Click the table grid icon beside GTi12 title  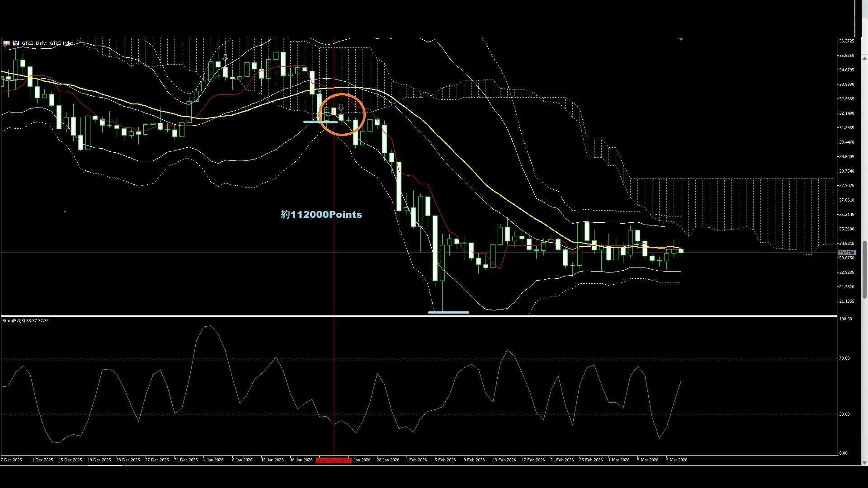(x=6, y=43)
